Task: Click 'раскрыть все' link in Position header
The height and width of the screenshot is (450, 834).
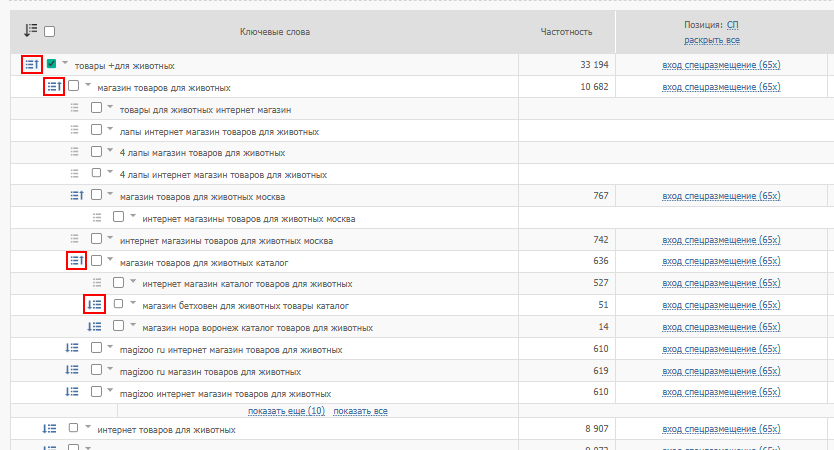Action: tap(711, 40)
